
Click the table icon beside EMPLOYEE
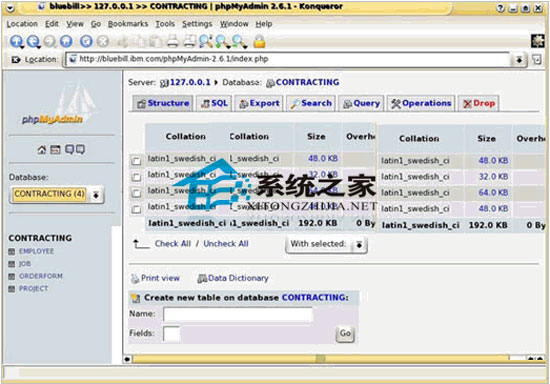coord(12,251)
